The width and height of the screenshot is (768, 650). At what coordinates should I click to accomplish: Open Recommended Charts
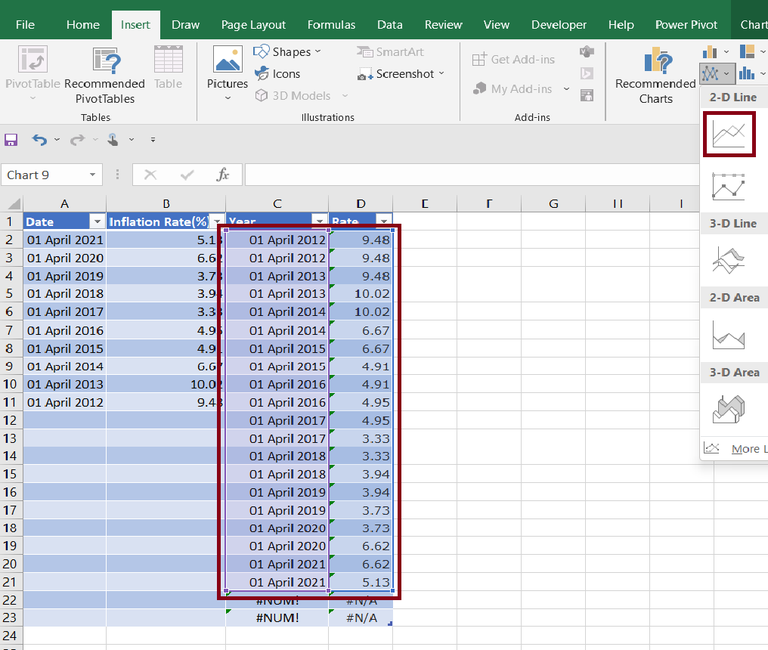point(655,75)
